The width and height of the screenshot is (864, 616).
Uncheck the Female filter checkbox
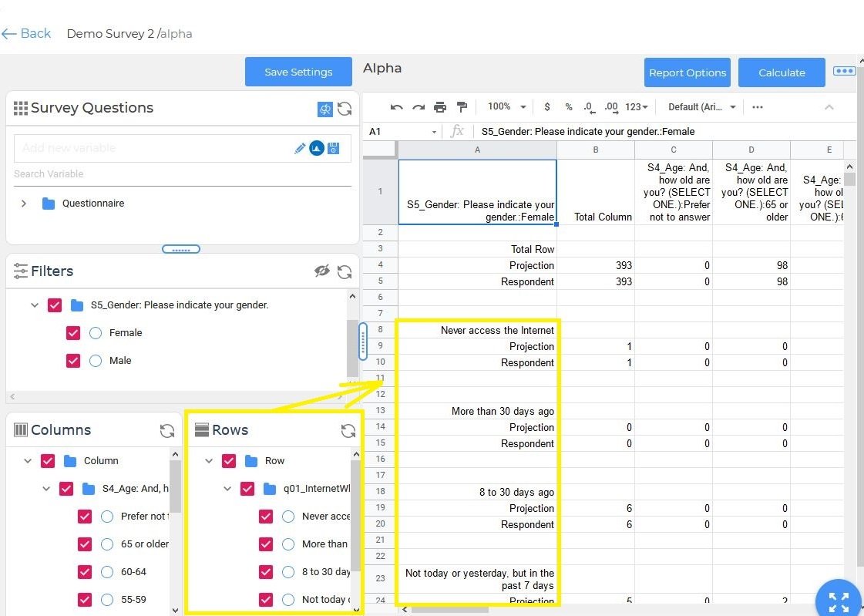[72, 333]
